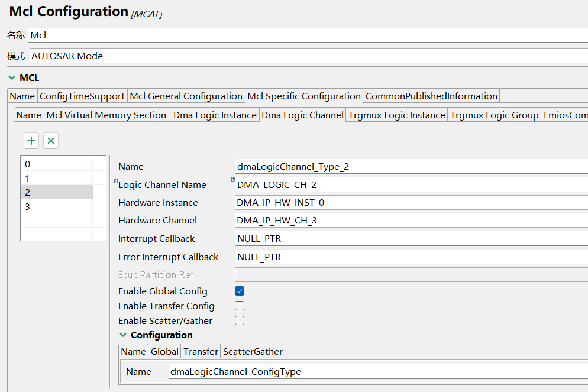Collapse the Configuration section
This screenshot has width=588, height=392.
123,335
